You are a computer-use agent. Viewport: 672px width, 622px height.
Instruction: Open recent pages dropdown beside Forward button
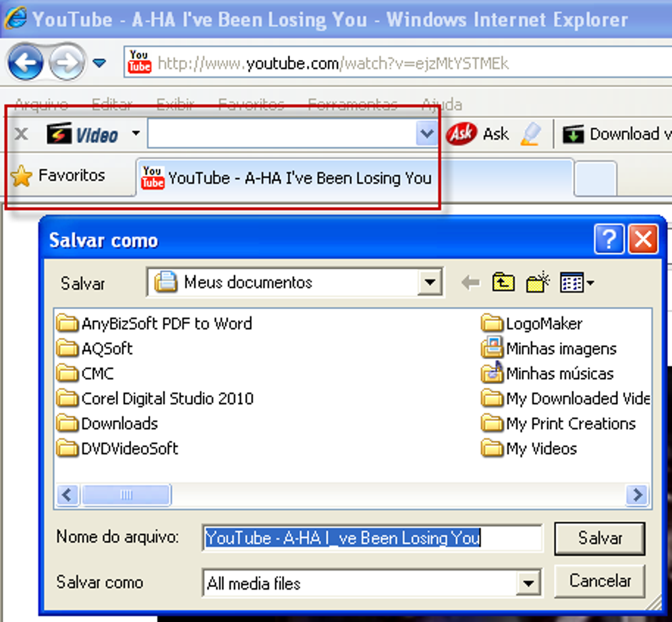[x=99, y=63]
